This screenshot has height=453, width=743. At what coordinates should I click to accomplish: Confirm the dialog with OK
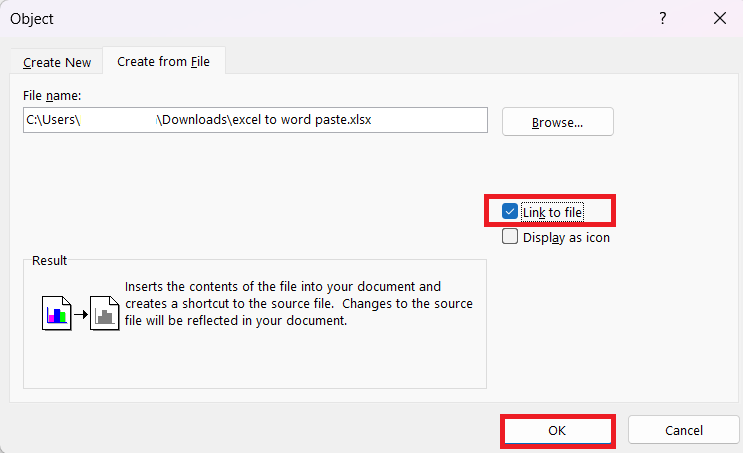[557, 430]
